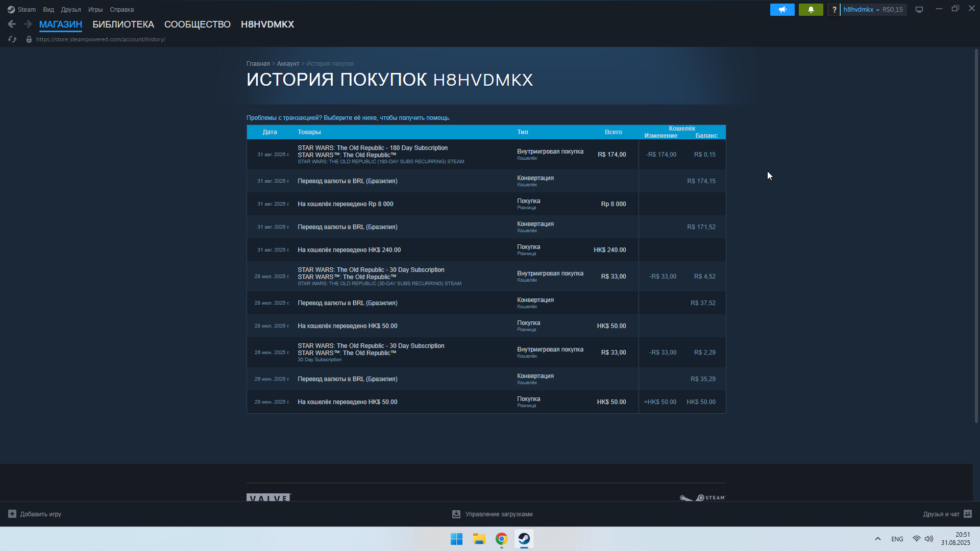Click the ENG language indicator

click(897, 539)
